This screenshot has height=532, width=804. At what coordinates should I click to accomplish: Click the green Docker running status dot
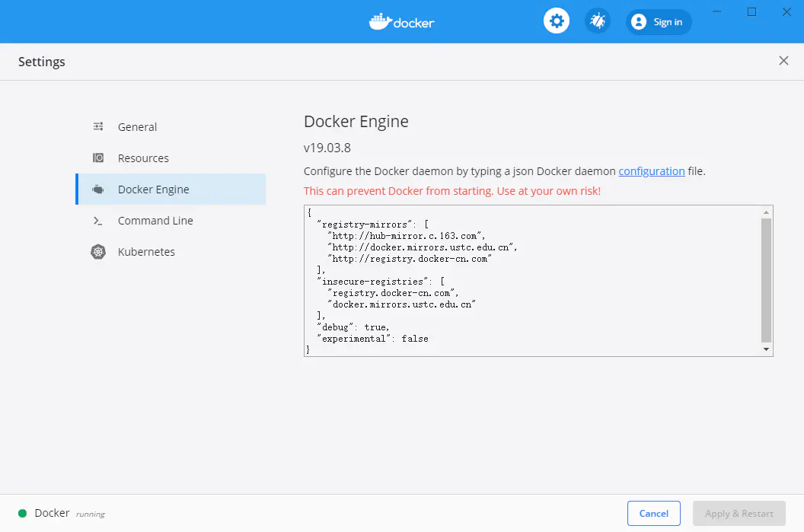tap(22, 513)
